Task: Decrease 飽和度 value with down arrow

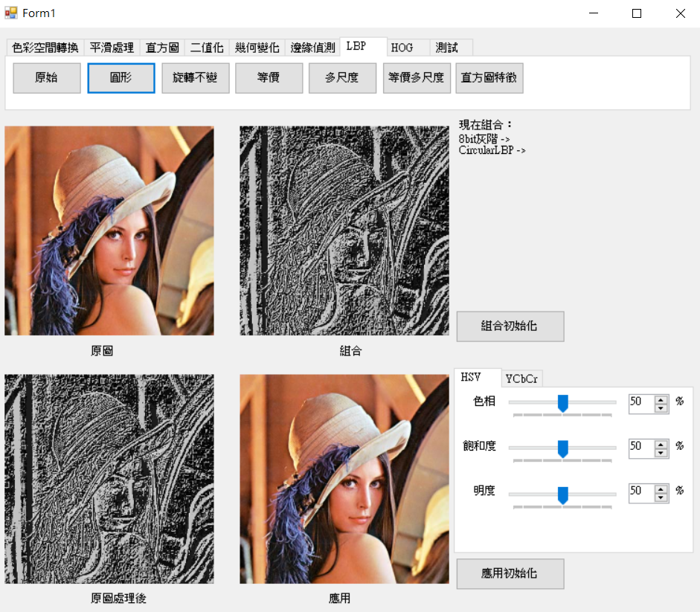Action: pos(661,453)
